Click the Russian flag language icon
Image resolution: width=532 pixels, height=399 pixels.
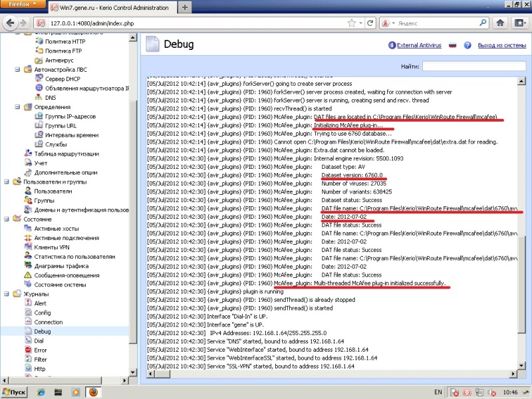454,46
